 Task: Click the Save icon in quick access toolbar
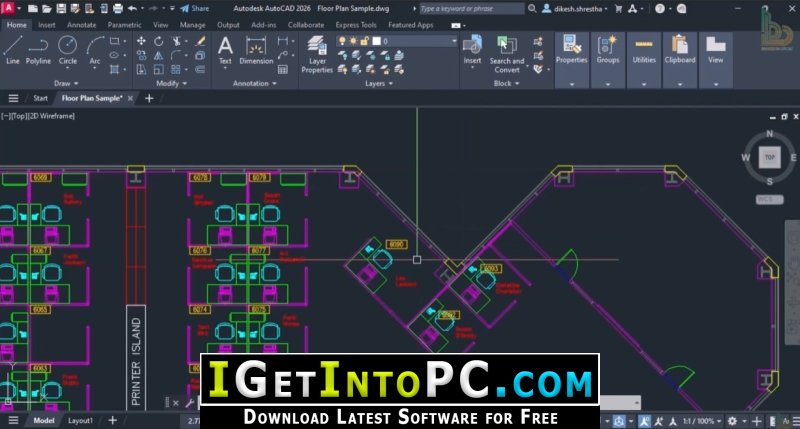coord(61,9)
